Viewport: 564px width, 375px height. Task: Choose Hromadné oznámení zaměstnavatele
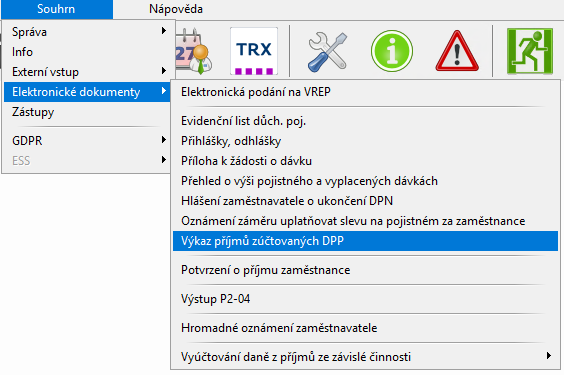tap(365, 328)
